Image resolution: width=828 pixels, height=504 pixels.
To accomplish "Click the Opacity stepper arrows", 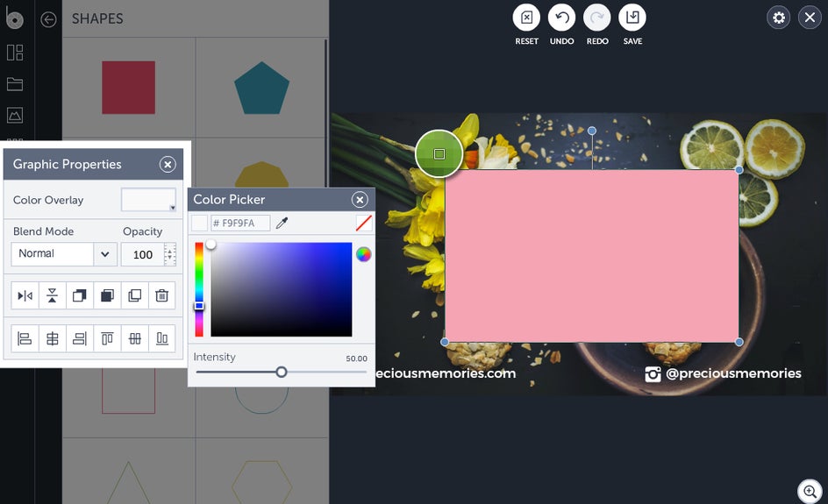I will tap(169, 254).
